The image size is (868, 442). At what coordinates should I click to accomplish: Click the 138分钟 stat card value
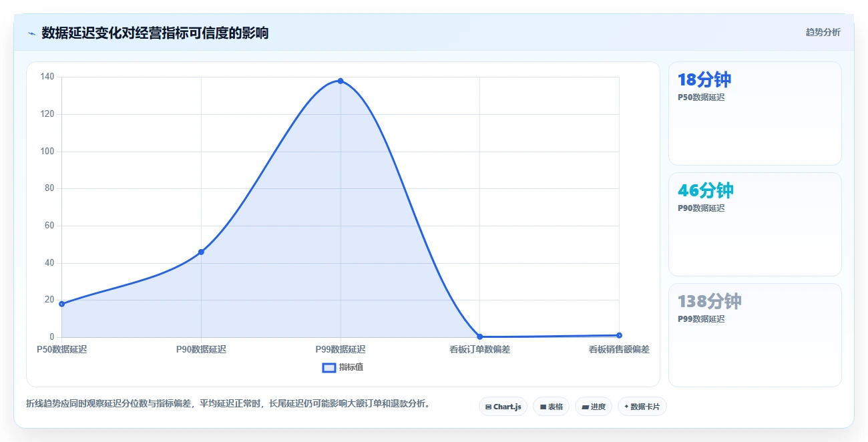point(709,302)
